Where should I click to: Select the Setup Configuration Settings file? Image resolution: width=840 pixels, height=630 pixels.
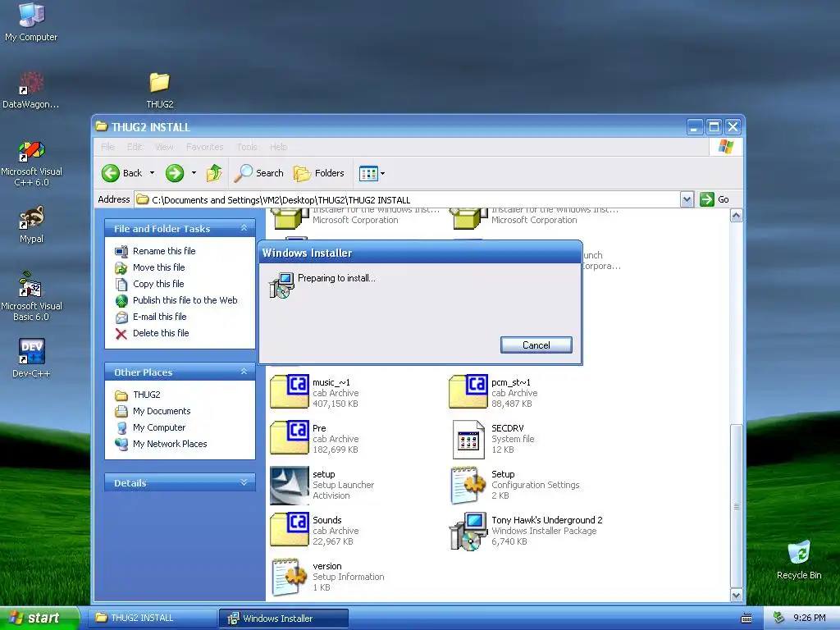pos(514,484)
